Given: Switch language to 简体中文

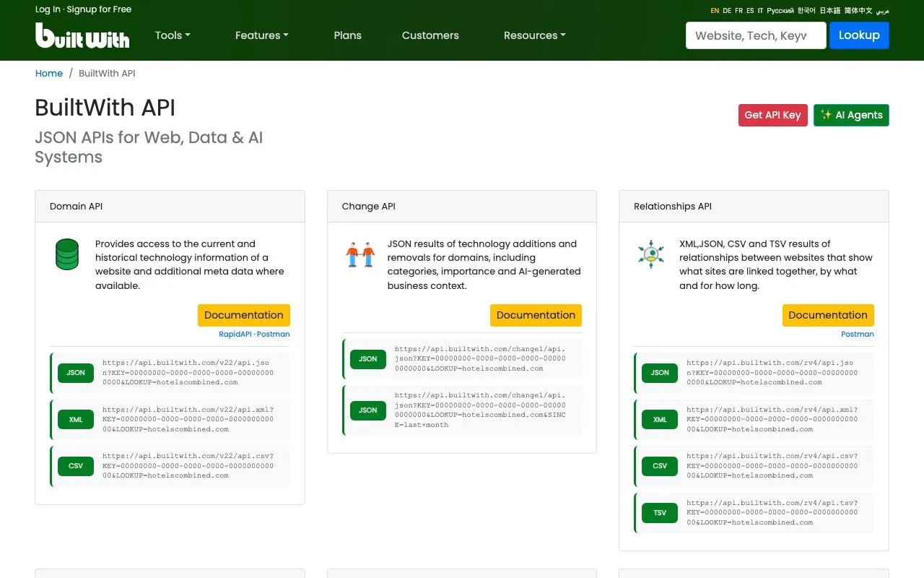Looking at the screenshot, I should click(x=858, y=11).
